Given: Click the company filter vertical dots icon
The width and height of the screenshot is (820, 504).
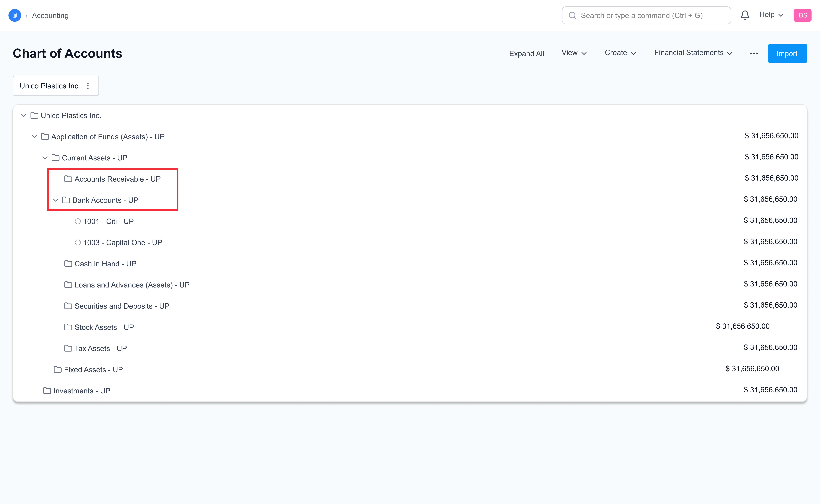Looking at the screenshot, I should point(88,86).
